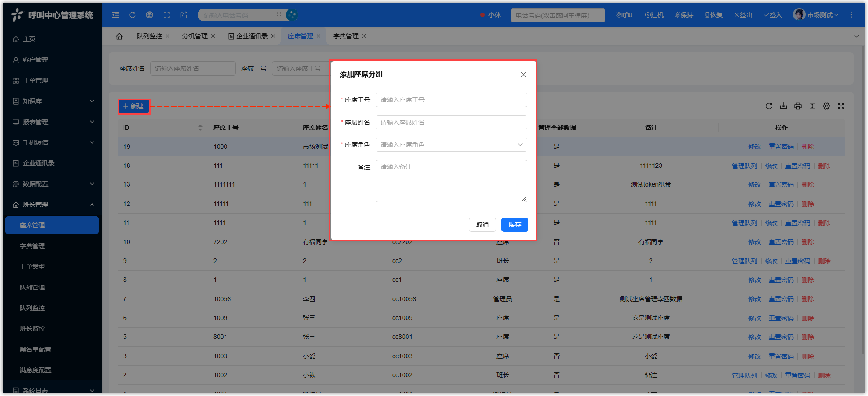Screen dimensions: 868x396
Task: Expand the 知识库 sidebar menu
Action: (53, 101)
